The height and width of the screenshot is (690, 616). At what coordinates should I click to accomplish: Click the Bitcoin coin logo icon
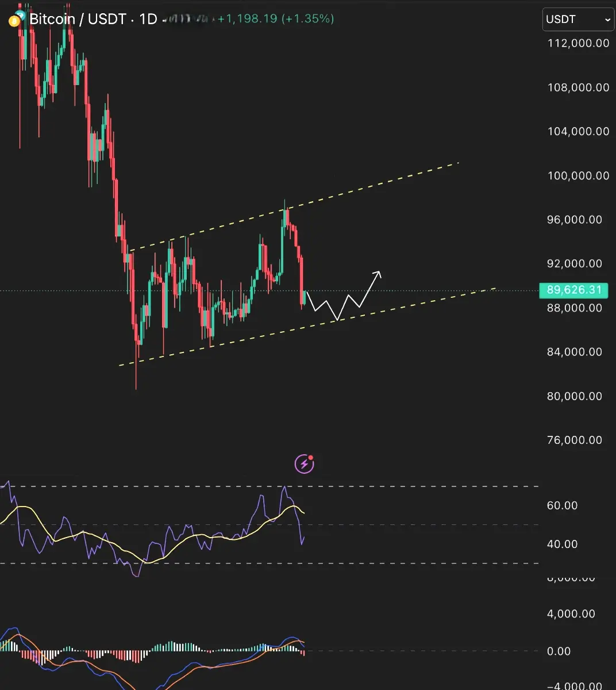[x=14, y=20]
